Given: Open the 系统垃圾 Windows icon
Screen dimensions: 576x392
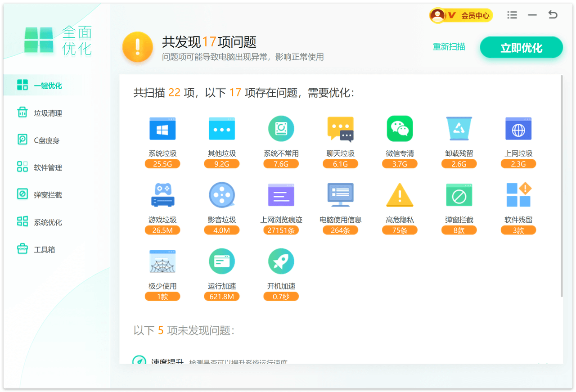Looking at the screenshot, I should click(x=162, y=129).
